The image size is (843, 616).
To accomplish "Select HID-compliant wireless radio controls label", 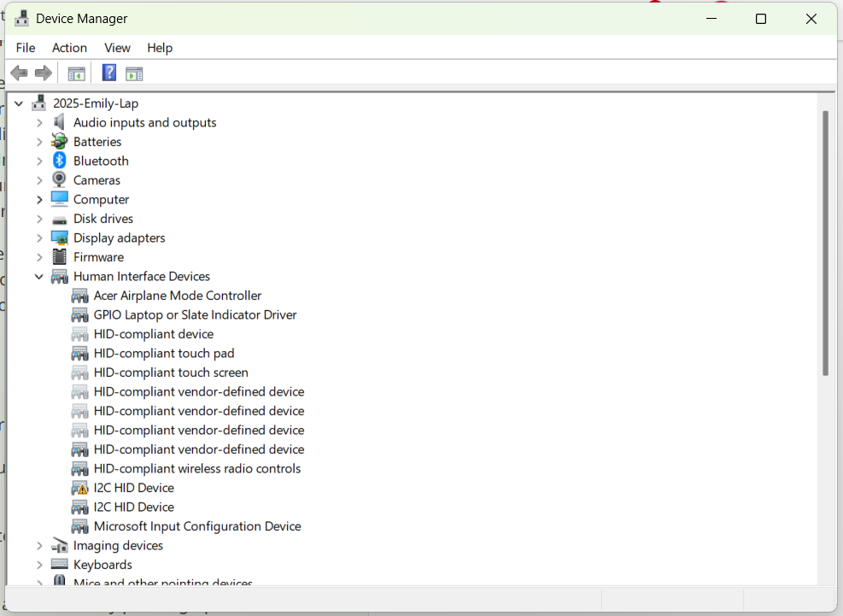I will tap(196, 468).
